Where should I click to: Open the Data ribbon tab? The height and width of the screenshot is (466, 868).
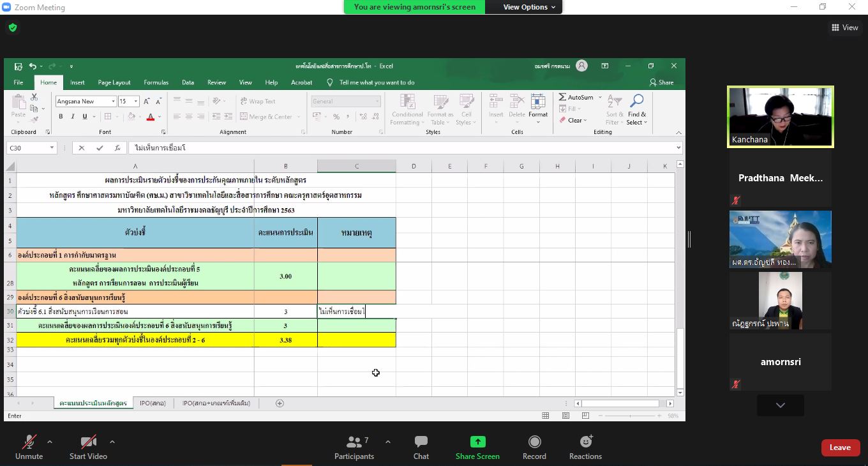[188, 82]
